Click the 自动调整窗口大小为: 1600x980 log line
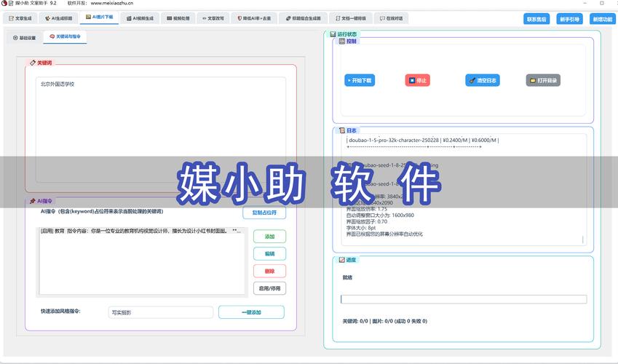Viewport: 618px width, 364px height. point(380,215)
